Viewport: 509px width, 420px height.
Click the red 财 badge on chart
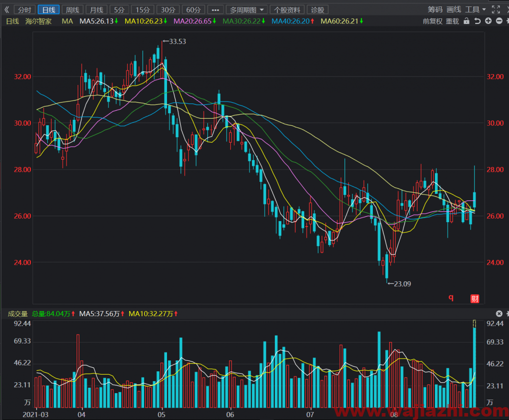475,299
